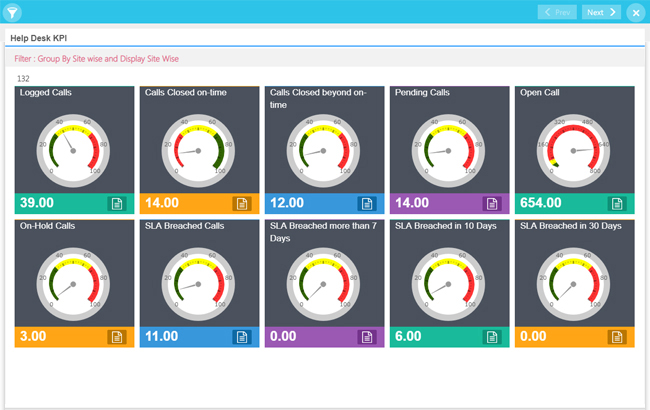The width and height of the screenshot is (650, 410).
Task: Select the Pending Calls gauge
Action: (x=447, y=149)
